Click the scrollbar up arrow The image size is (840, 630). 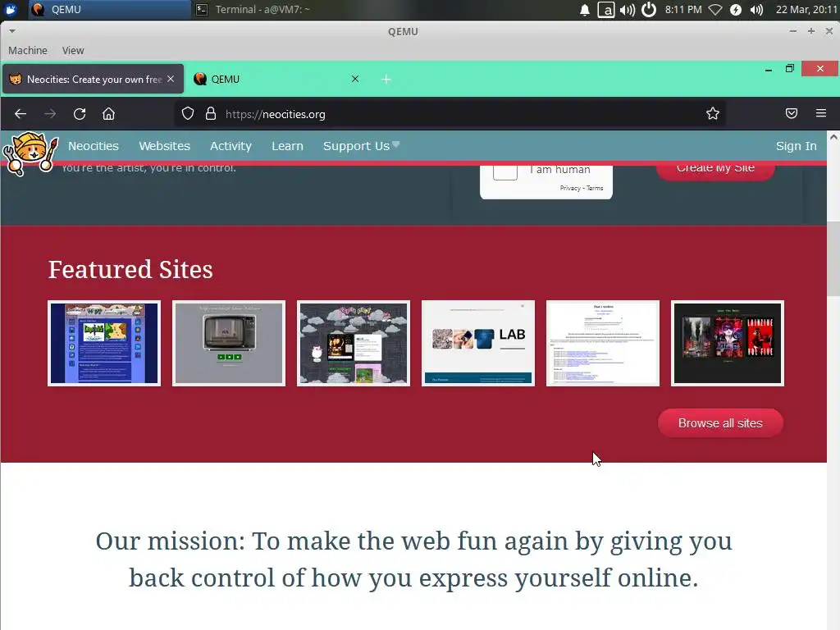coord(833,137)
